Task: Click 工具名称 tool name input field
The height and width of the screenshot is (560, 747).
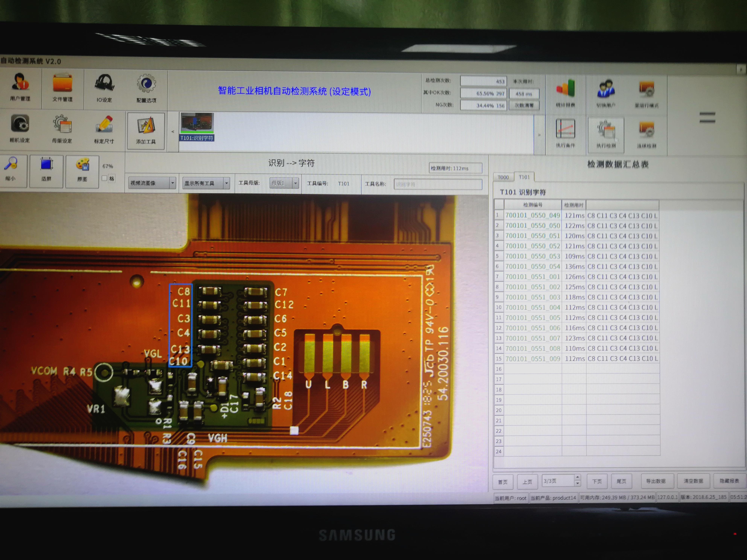Action: [438, 184]
